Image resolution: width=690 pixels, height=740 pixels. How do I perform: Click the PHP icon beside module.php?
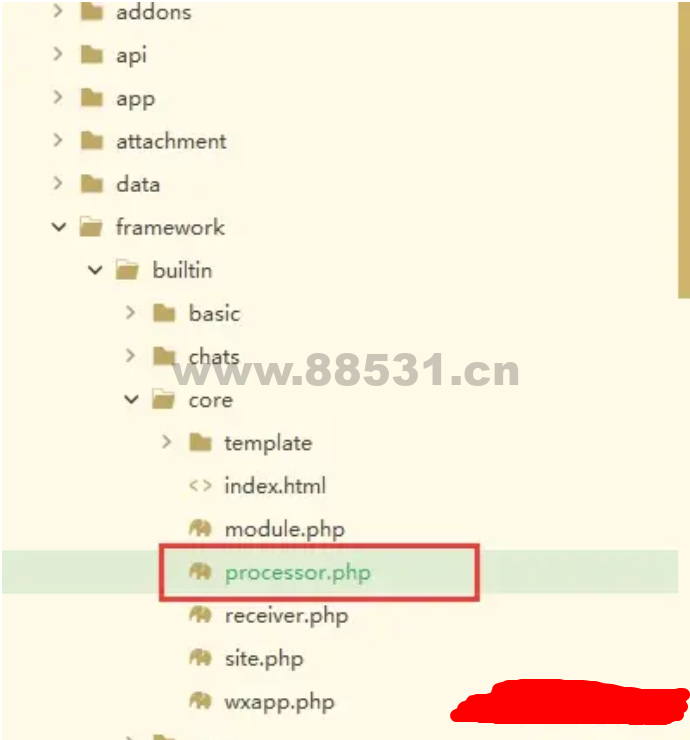tap(200, 529)
